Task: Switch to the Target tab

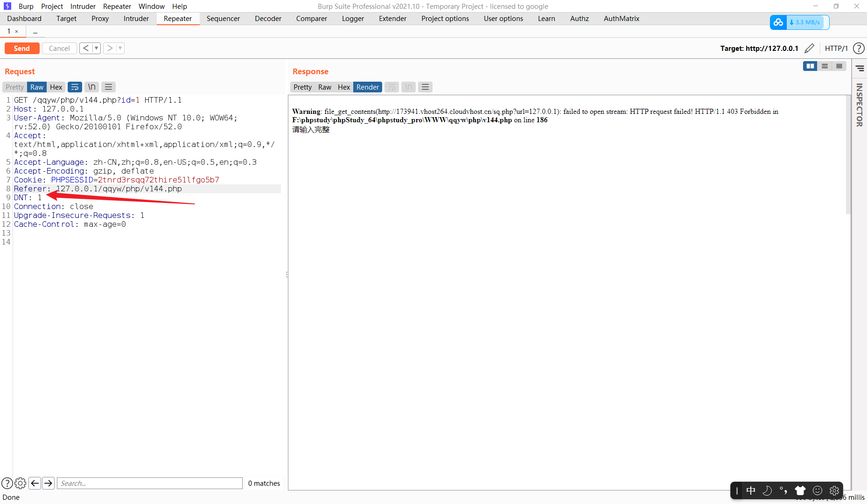Action: pyautogui.click(x=66, y=19)
